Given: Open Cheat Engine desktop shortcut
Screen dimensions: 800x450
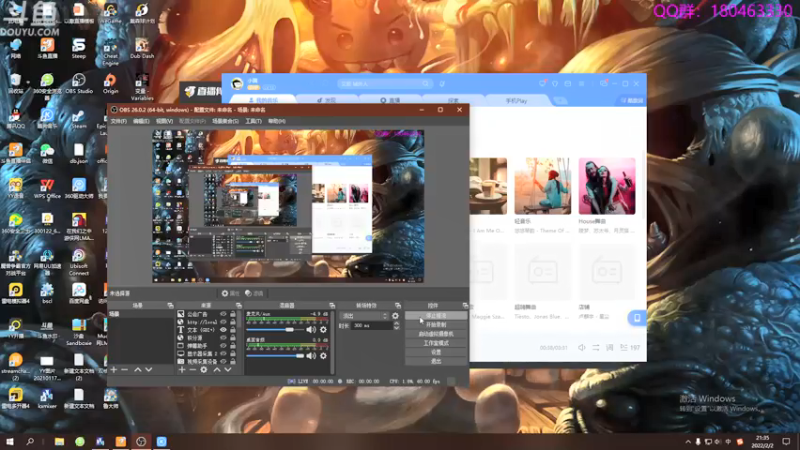Looking at the screenshot, I should pyautogui.click(x=110, y=51).
